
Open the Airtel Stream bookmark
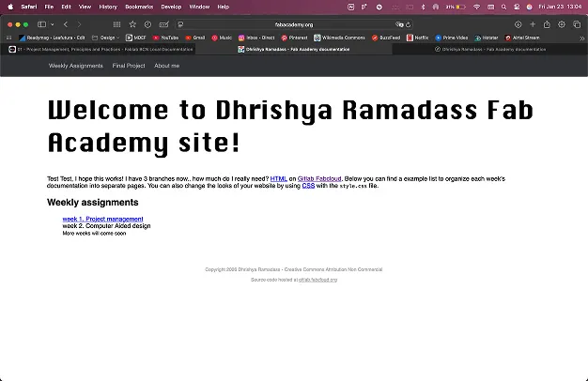[x=522, y=38]
